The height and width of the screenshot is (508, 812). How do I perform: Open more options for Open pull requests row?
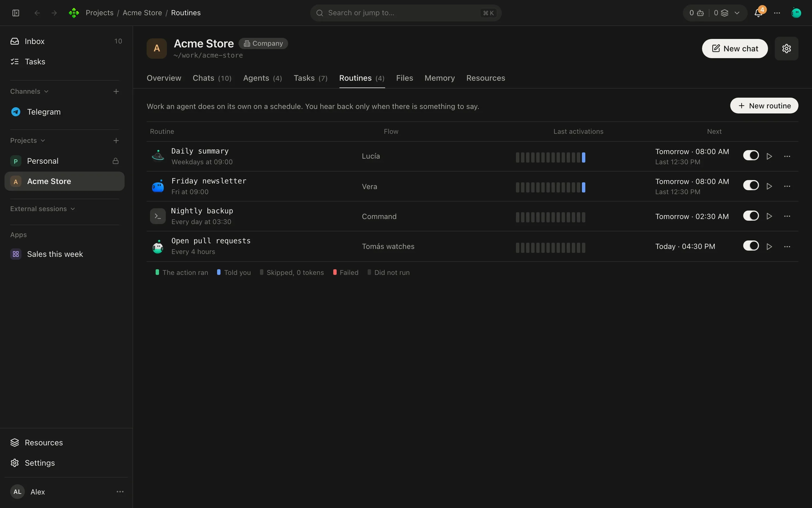point(787,246)
